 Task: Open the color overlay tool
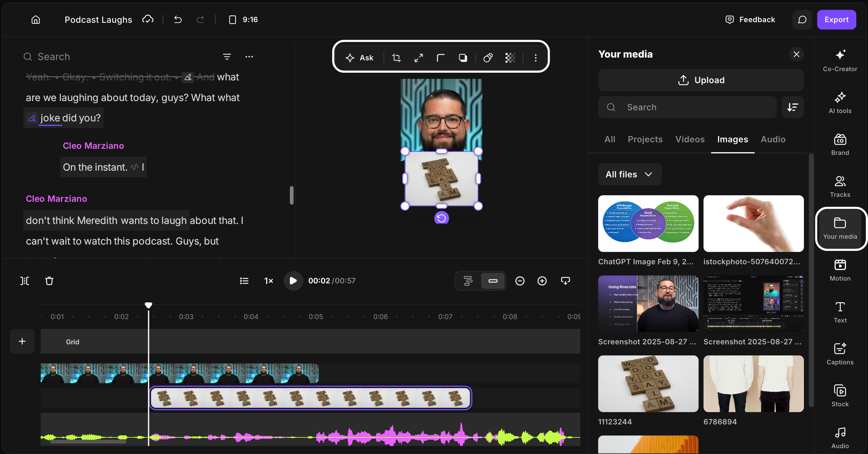pyautogui.click(x=488, y=58)
